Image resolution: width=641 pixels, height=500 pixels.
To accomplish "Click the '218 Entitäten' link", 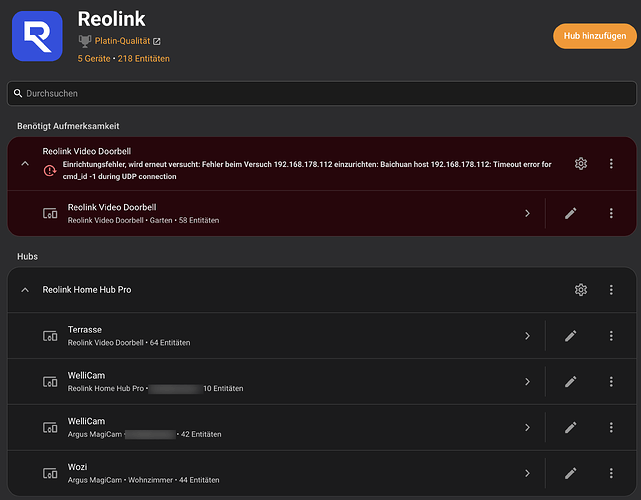I will (x=143, y=58).
